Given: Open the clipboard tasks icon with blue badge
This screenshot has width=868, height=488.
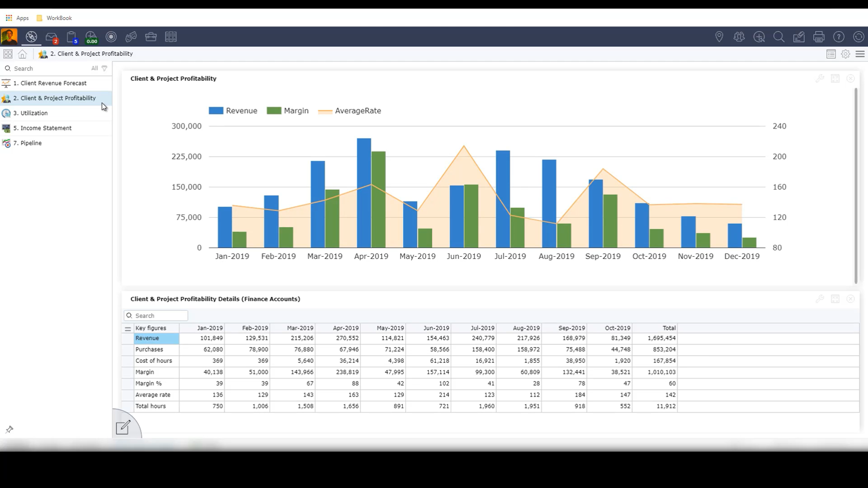Looking at the screenshot, I should tap(71, 37).
